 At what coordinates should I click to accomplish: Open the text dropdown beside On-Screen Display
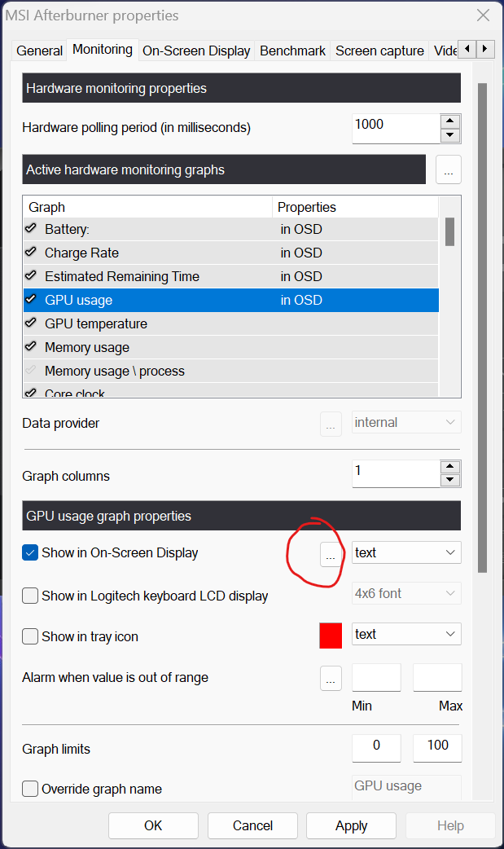[405, 552]
